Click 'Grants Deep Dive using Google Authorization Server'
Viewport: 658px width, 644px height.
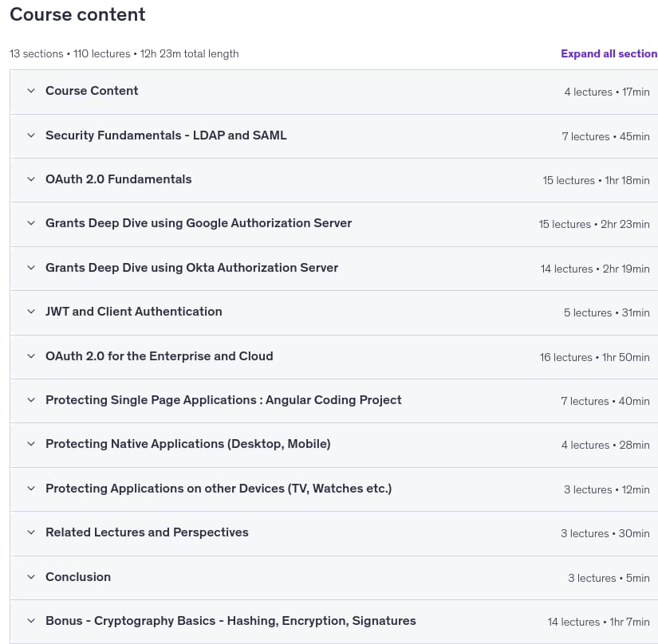[x=199, y=223]
